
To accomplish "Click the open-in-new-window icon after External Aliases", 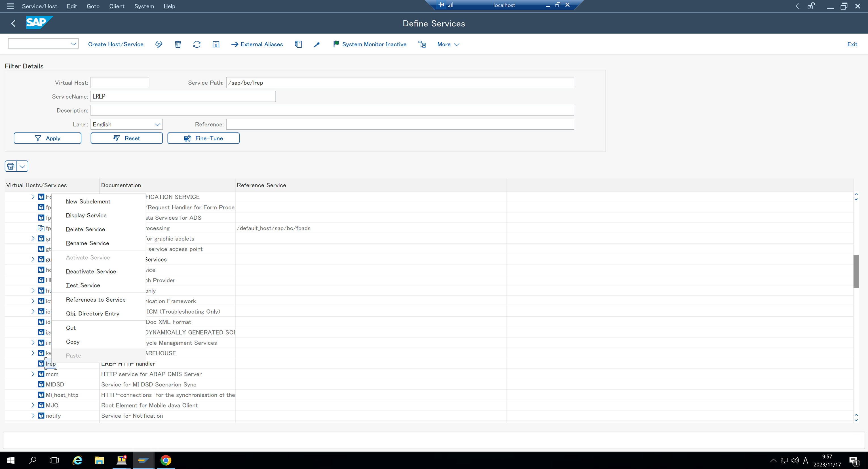I will pos(298,44).
